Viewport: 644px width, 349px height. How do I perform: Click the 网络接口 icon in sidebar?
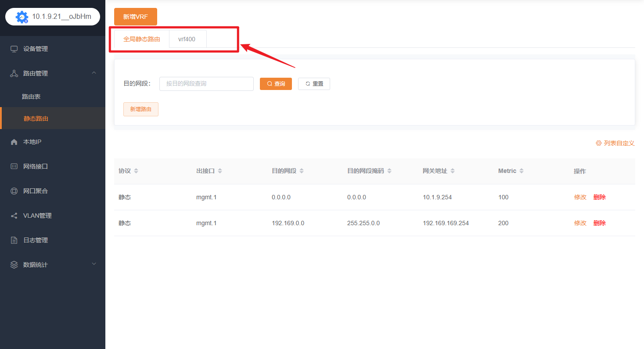click(14, 166)
